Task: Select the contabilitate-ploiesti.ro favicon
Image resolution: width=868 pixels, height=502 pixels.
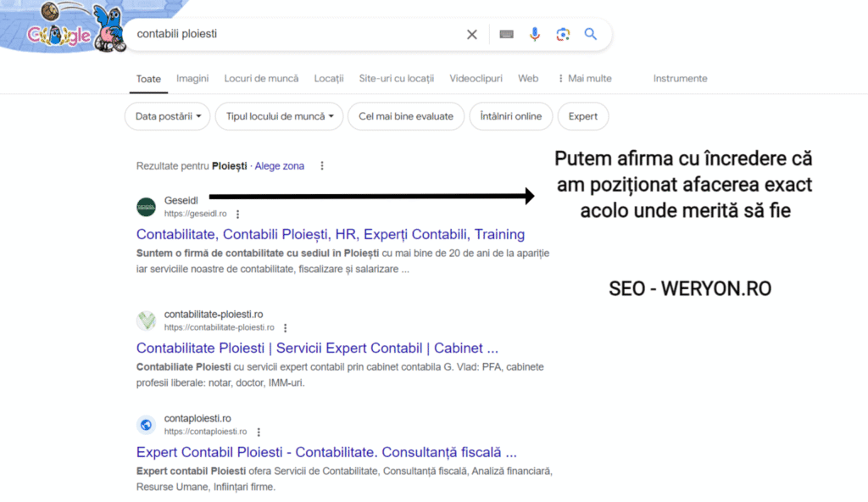Action: click(x=145, y=321)
